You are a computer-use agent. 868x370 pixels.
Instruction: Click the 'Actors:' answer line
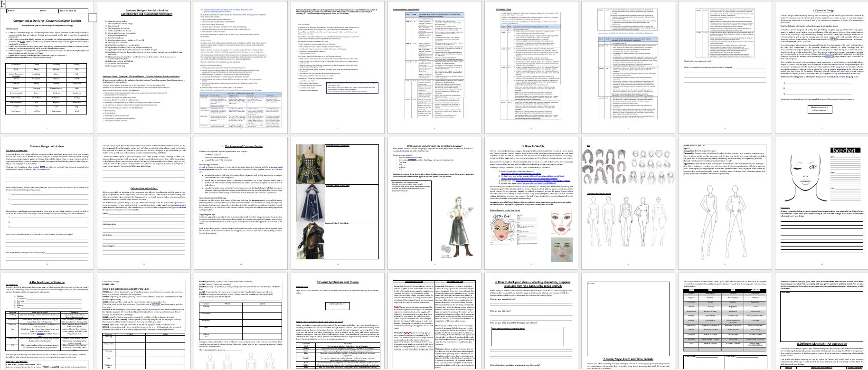click(x=146, y=215)
